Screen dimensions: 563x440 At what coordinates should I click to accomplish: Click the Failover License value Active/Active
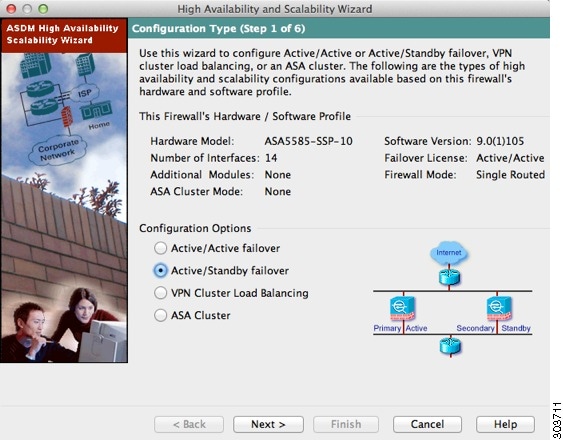[510, 158]
